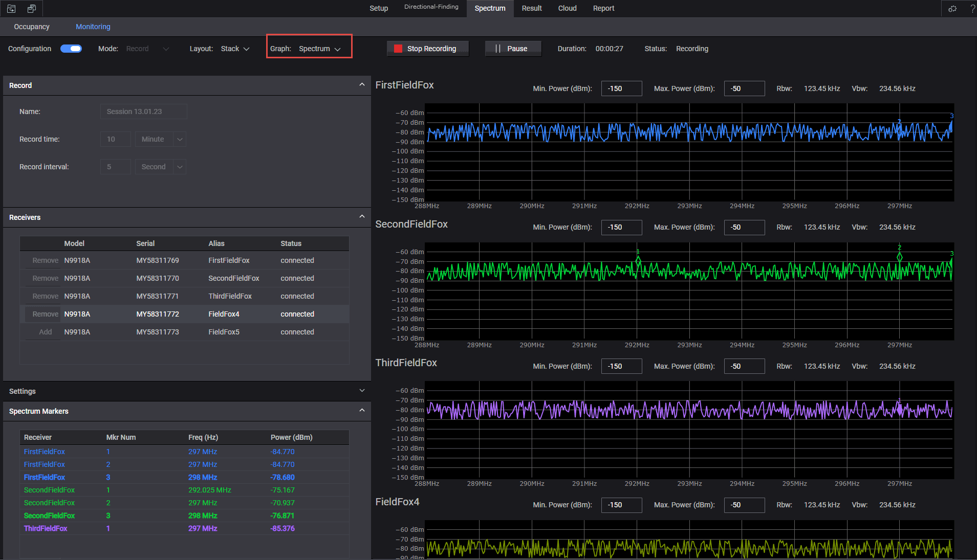Open the Occupancy sub-tab
Screen dimensions: 977x560
32,27
